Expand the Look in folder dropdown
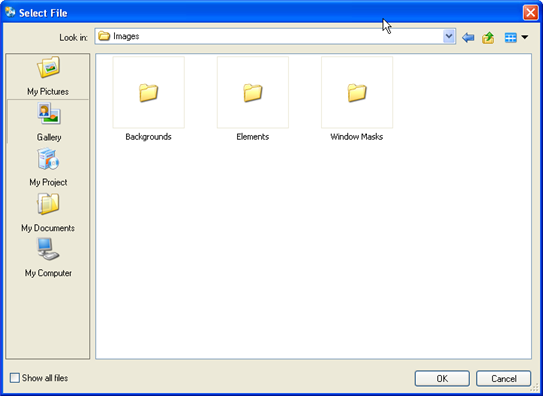Viewport: 543px width, 396px height. click(449, 36)
